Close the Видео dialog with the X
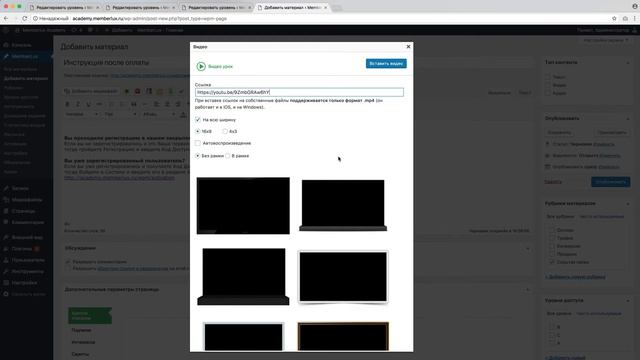The image size is (640, 360). (408, 47)
